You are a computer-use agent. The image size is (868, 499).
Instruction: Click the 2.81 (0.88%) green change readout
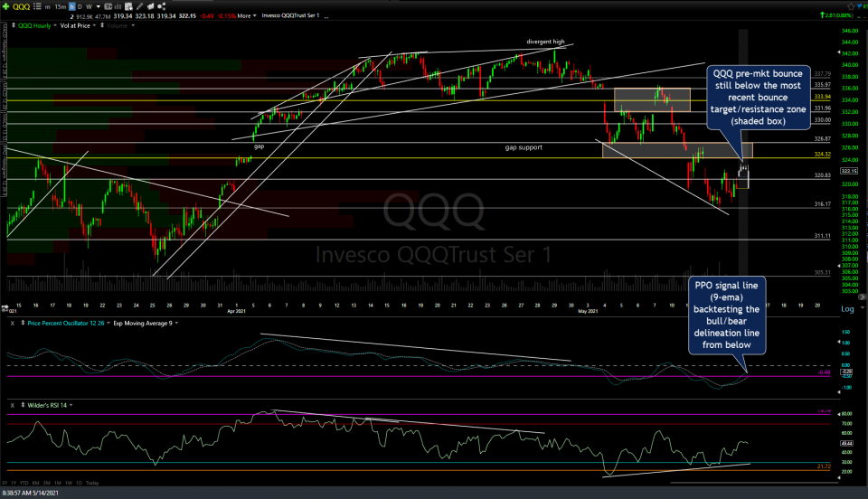click(835, 15)
